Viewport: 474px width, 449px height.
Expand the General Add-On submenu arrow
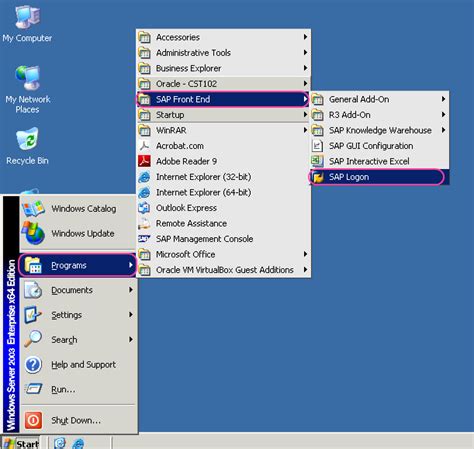point(443,99)
